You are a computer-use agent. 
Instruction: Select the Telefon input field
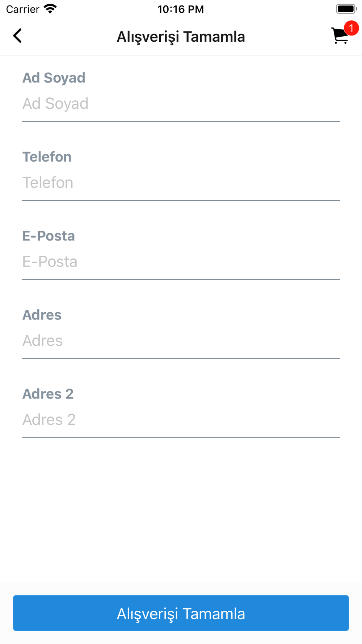click(x=181, y=183)
